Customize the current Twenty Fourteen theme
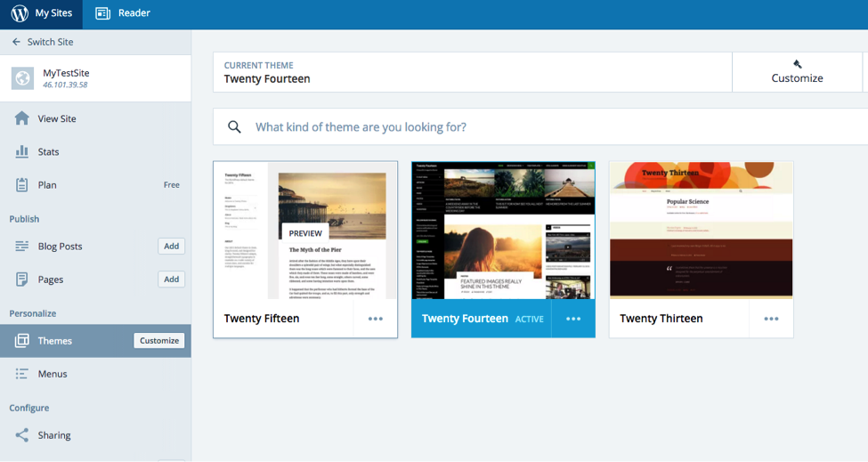 point(797,72)
